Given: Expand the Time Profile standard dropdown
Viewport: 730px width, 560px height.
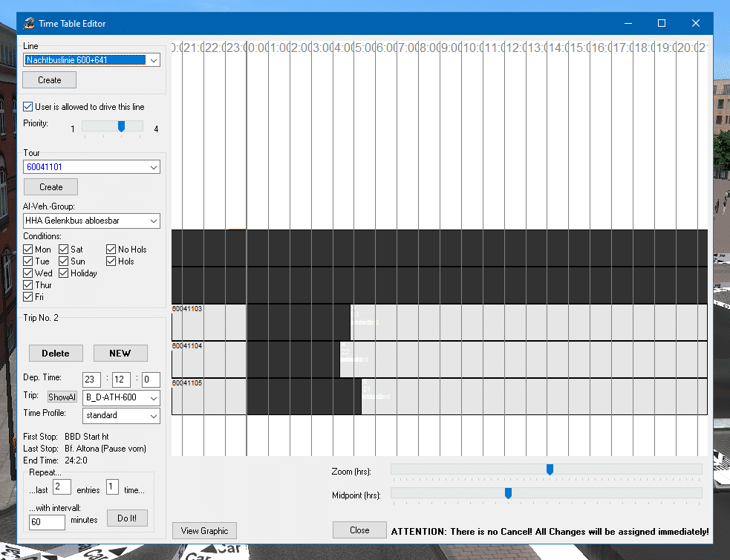Looking at the screenshot, I should 154,416.
